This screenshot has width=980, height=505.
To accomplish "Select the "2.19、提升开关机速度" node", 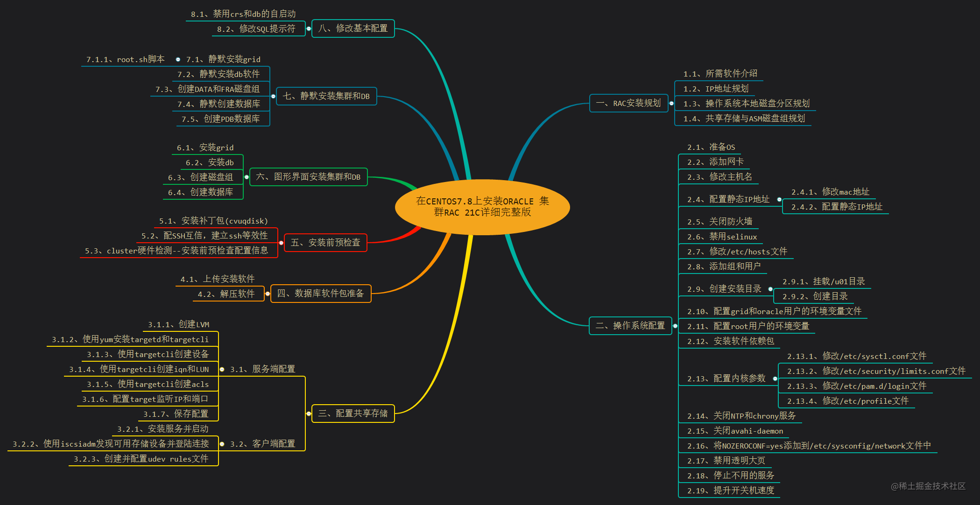I will (x=730, y=490).
